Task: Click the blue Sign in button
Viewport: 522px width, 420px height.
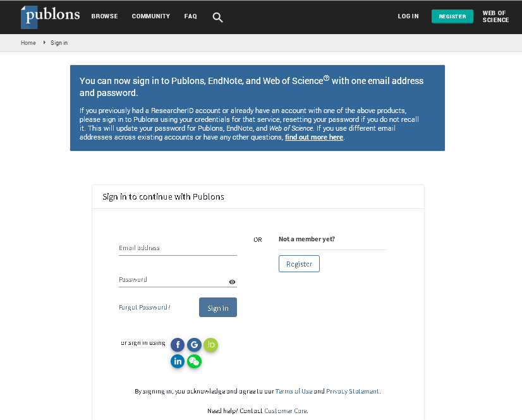Action: [x=218, y=307]
